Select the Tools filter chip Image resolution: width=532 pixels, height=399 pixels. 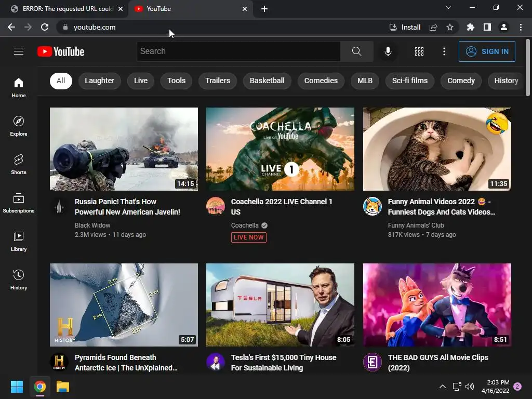click(176, 81)
